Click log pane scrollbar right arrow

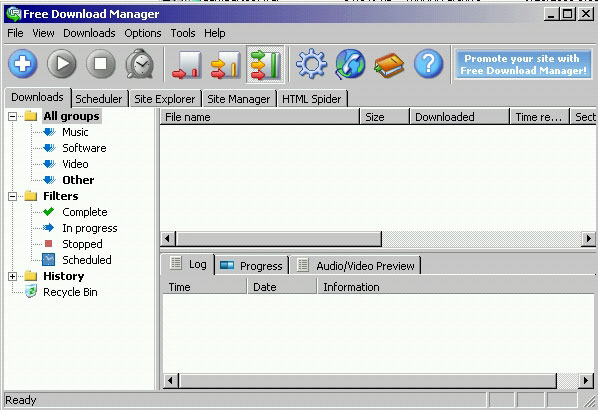click(x=586, y=381)
